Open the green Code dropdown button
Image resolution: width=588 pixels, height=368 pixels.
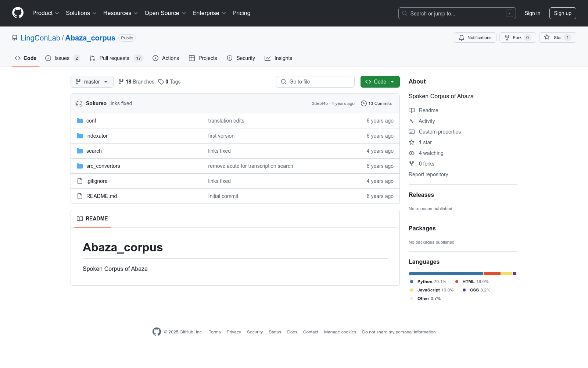click(380, 82)
